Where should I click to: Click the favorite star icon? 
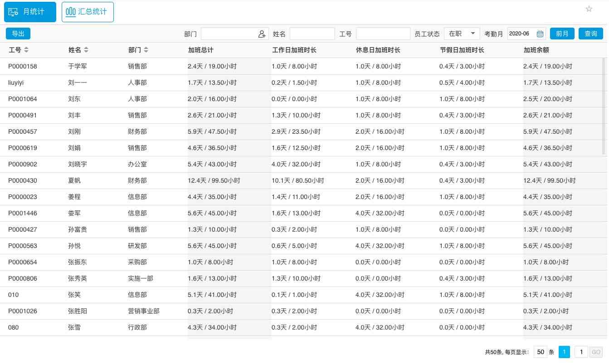589,9
